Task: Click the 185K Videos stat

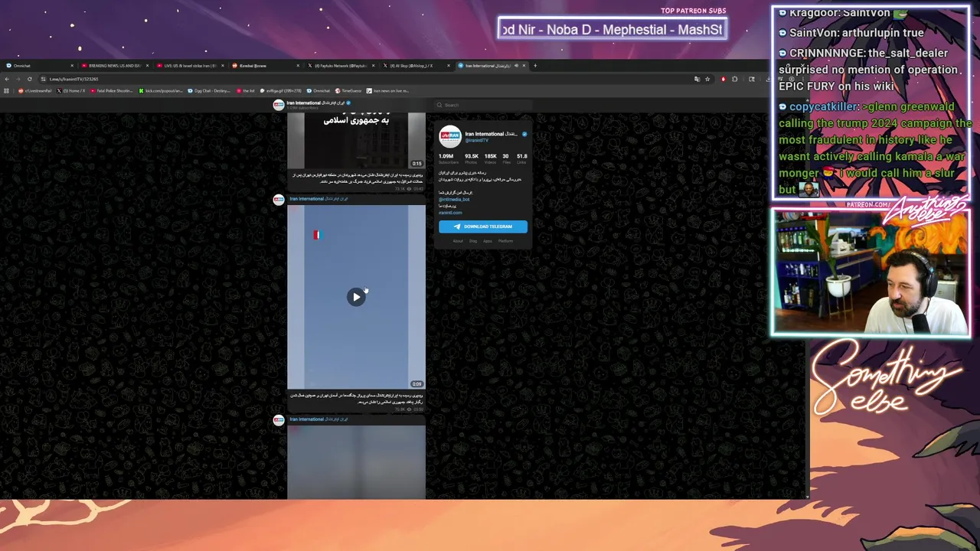Action: point(490,158)
